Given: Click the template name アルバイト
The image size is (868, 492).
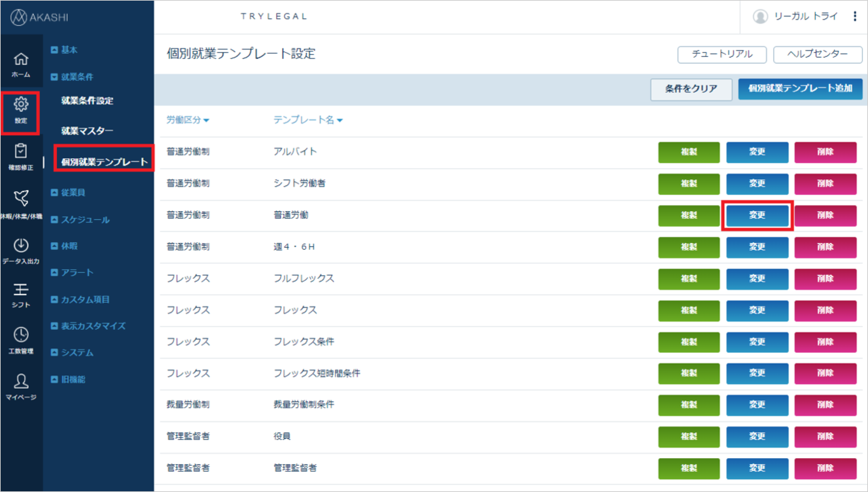Looking at the screenshot, I should click(295, 152).
